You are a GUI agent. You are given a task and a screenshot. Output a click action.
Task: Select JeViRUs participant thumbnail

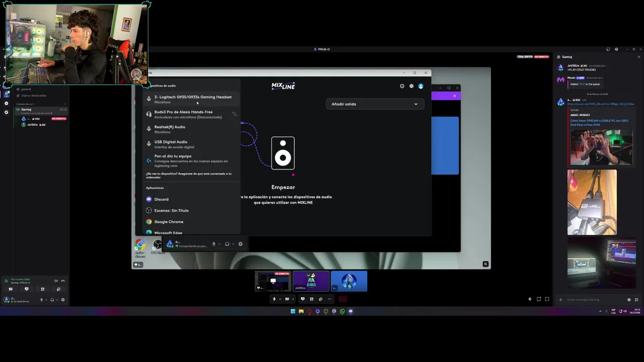tap(311, 281)
